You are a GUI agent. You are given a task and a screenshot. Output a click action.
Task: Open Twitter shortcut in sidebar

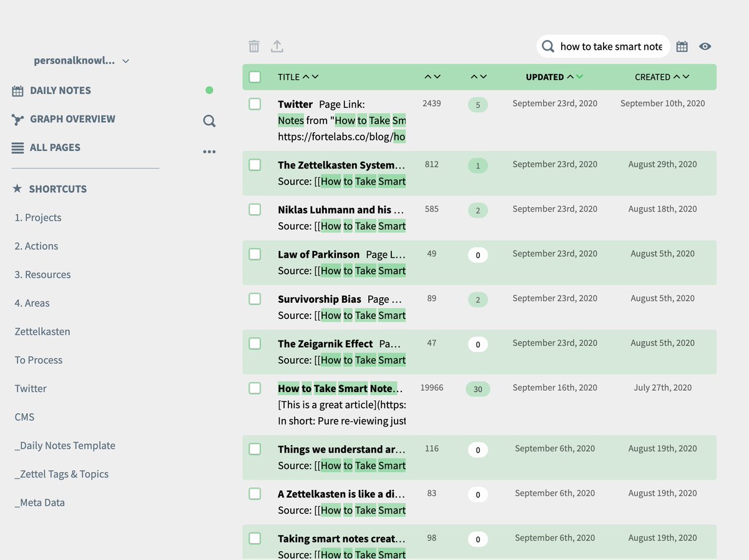pyautogui.click(x=31, y=388)
